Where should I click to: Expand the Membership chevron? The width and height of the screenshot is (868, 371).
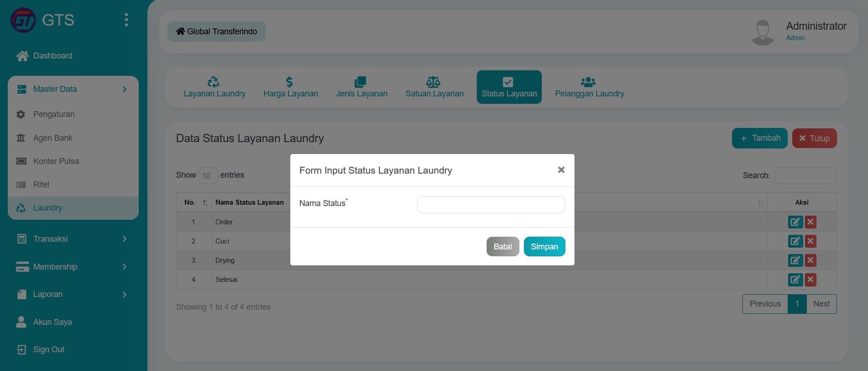coord(124,266)
